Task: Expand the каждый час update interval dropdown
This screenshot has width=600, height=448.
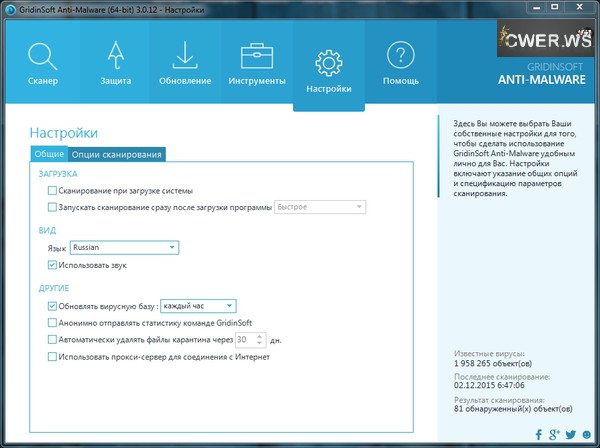Action: [x=198, y=306]
